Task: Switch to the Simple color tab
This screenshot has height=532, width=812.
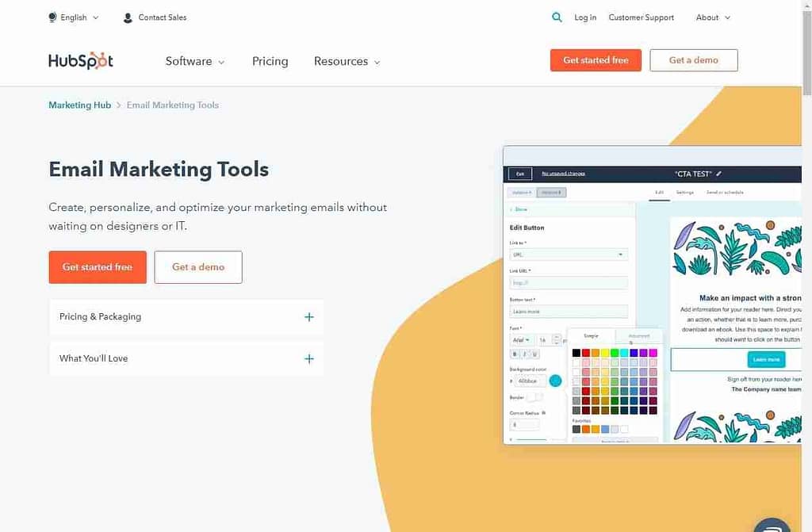Action: pyautogui.click(x=591, y=336)
